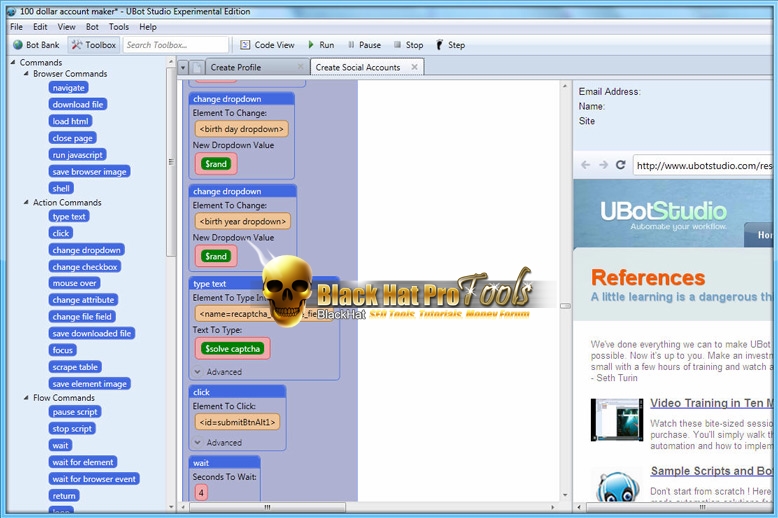The width and height of the screenshot is (778, 518).
Task: Select the download file command
Action: [78, 105]
